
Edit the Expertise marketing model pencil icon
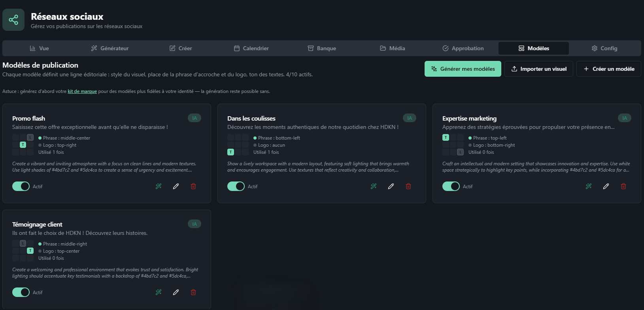click(606, 186)
